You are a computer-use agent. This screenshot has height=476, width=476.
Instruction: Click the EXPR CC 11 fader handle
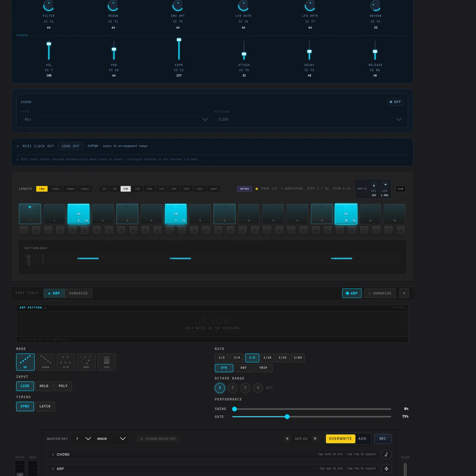pyautogui.click(x=179, y=40)
